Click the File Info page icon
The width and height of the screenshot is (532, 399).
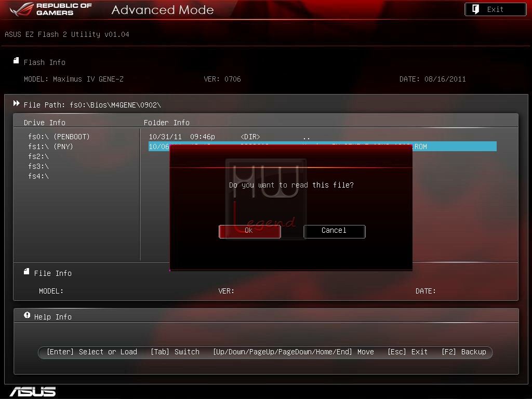pos(26,271)
